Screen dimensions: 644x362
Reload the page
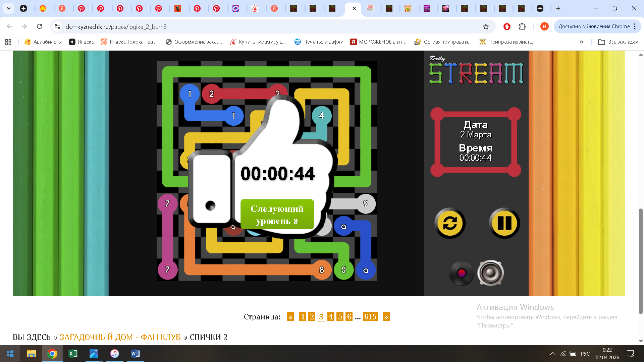pyautogui.click(x=39, y=26)
